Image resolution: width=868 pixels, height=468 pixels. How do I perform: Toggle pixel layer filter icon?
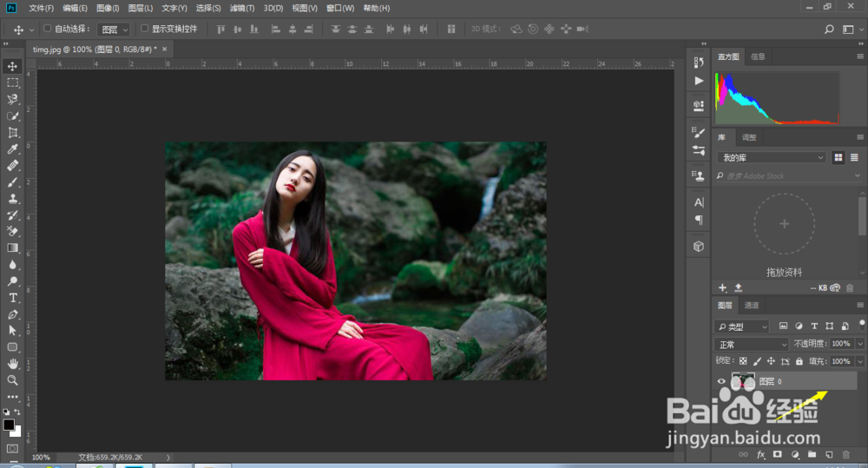click(x=783, y=326)
